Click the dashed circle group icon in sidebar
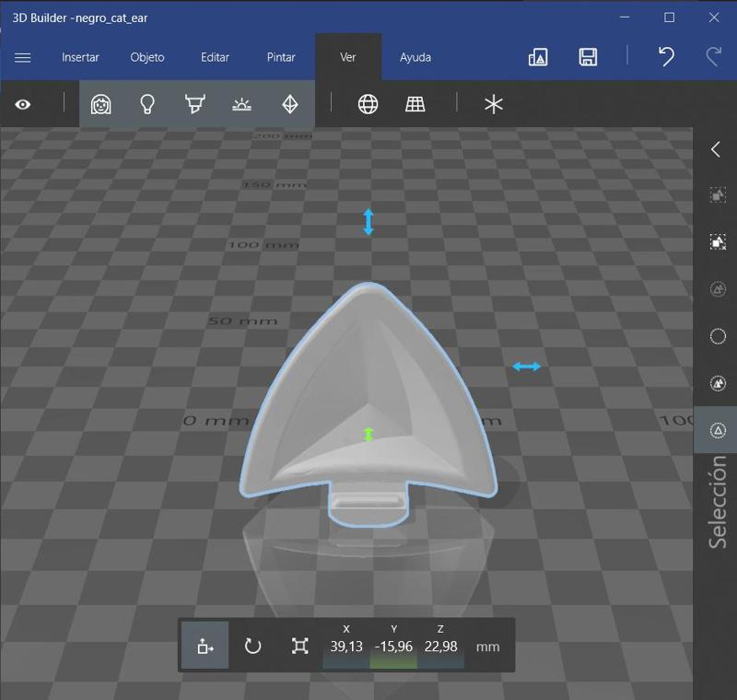Screen dimensions: 737x700 click(x=718, y=289)
